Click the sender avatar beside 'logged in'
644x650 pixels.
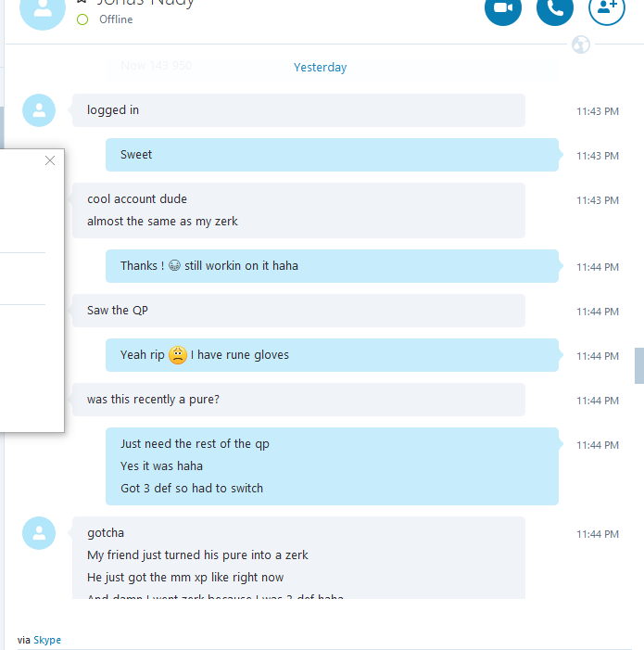pos(39,110)
